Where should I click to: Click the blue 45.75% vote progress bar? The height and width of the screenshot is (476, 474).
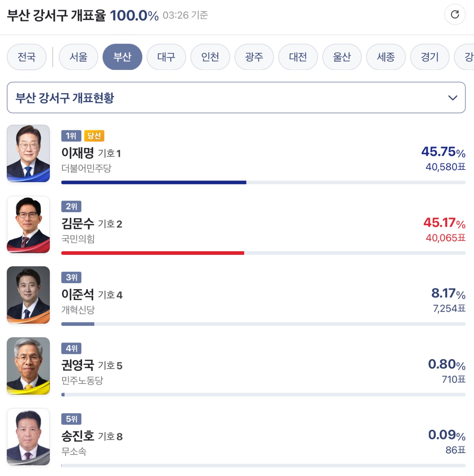[154, 182]
